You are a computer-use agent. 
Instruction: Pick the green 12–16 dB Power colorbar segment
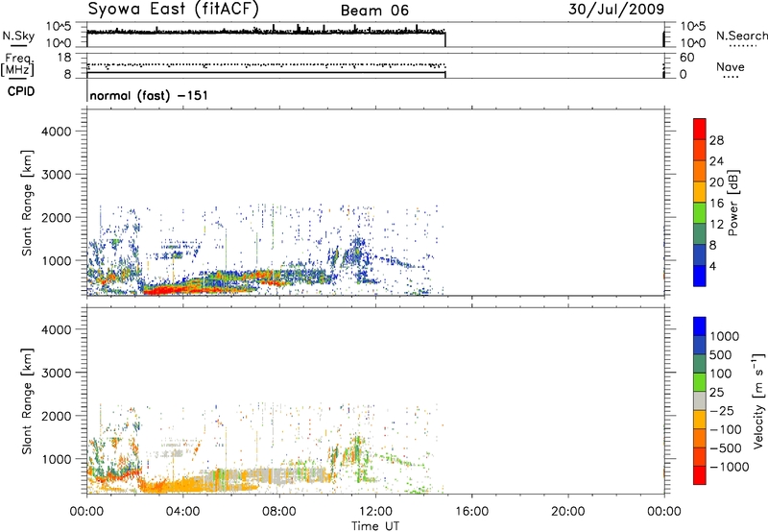point(700,213)
